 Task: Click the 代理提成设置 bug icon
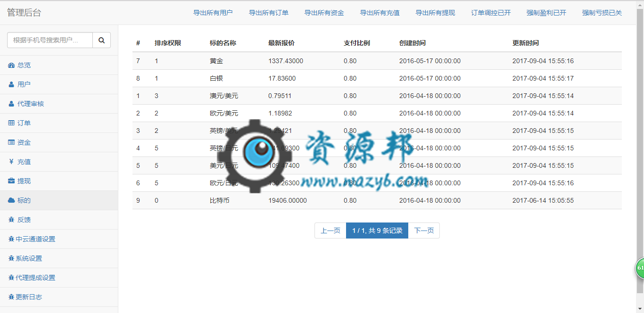11,278
